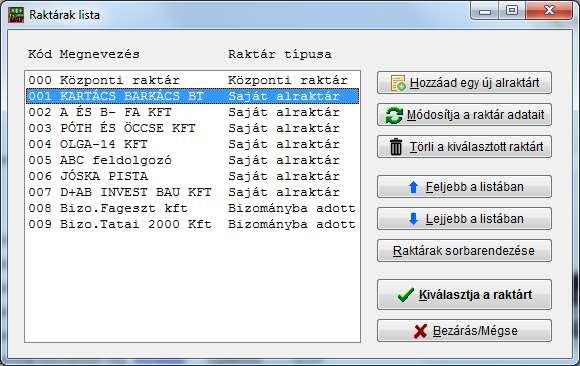580x366 pixels.
Task: Click the 'Bezárás/Mégse' label
Action: tap(475, 331)
